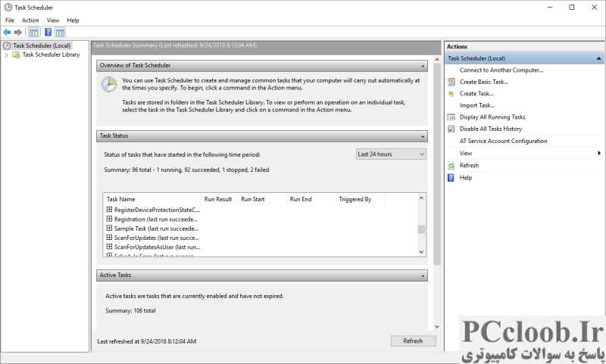This screenshot has height=364, width=606.
Task: Click the Help action in Actions pane
Action: pos(465,178)
